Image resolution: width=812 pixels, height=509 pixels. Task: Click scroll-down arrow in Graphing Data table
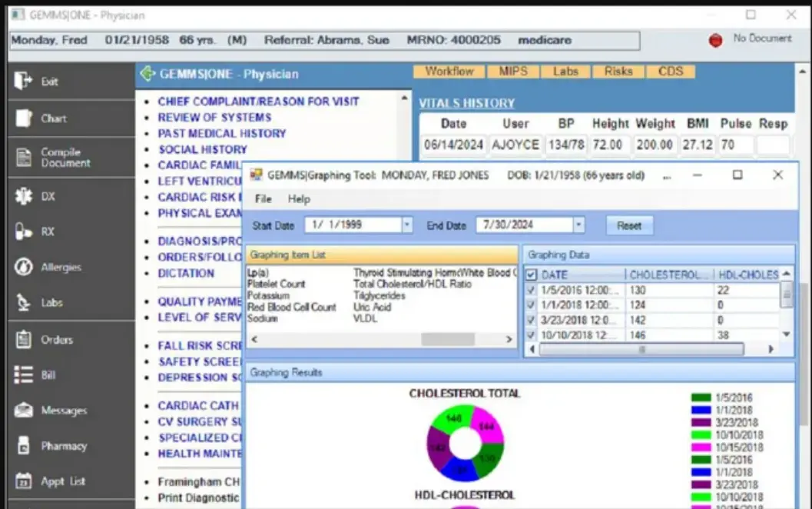[x=787, y=334]
